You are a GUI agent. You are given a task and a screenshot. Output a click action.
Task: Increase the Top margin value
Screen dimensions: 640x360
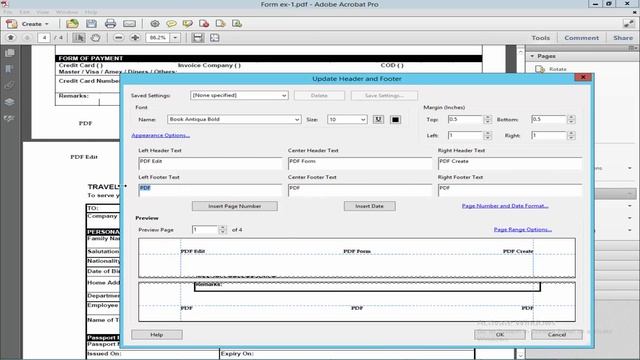point(487,117)
